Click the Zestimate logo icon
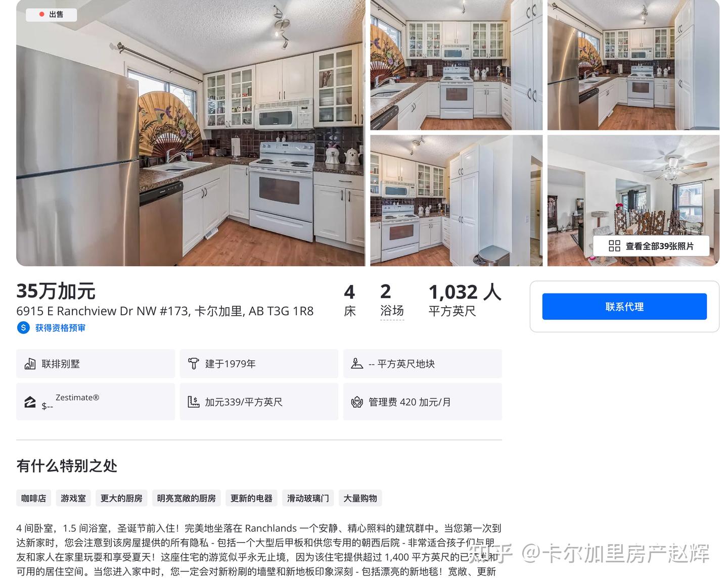The image size is (728, 583). pos(30,402)
